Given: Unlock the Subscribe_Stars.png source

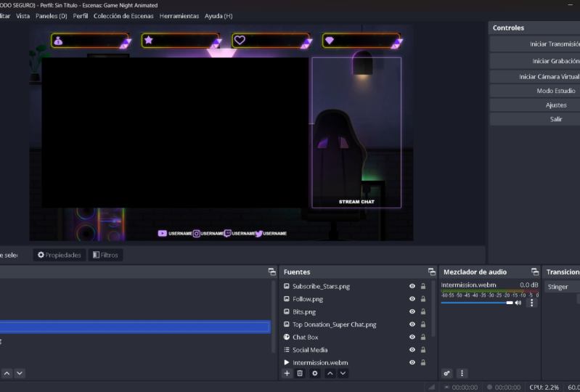Looking at the screenshot, I should (x=422, y=286).
